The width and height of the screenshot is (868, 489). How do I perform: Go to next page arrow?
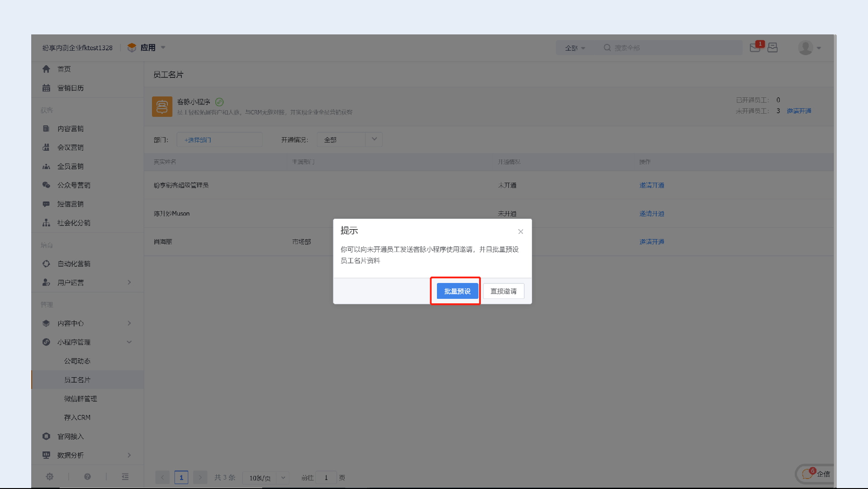200,477
